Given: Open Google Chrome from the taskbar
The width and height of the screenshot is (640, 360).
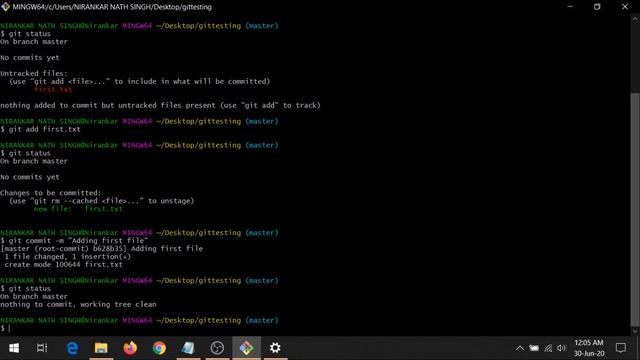Looking at the screenshot, I should (x=159, y=348).
